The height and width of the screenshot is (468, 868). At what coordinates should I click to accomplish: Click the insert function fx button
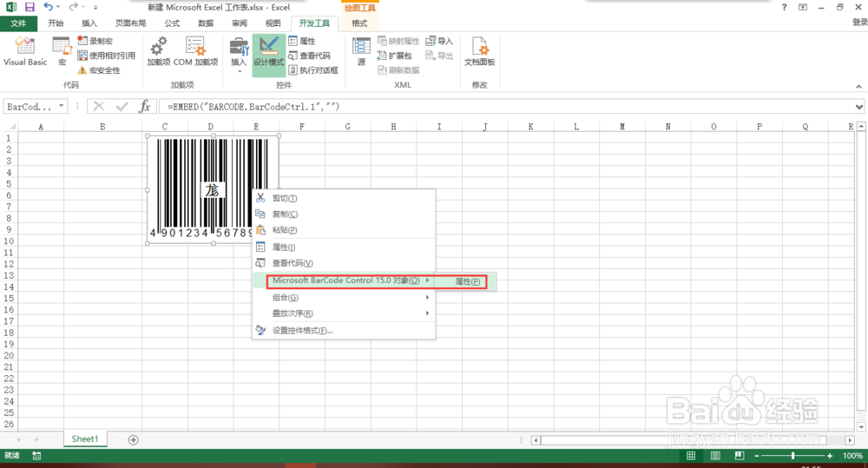tap(144, 106)
